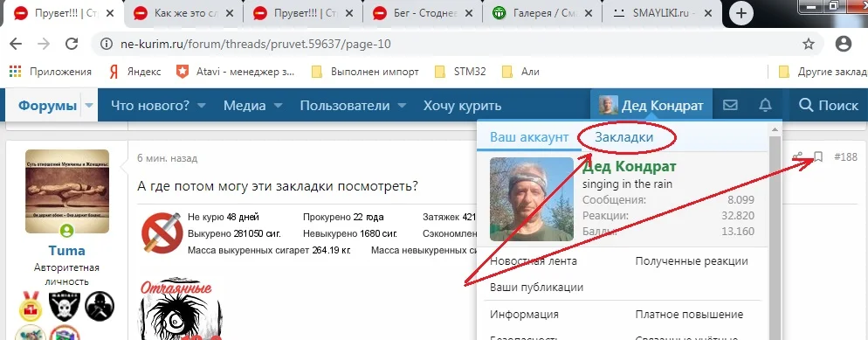Image resolution: width=868 pixels, height=340 pixels.
Task: Open Дед Кондрат green username link
Action: click(630, 167)
